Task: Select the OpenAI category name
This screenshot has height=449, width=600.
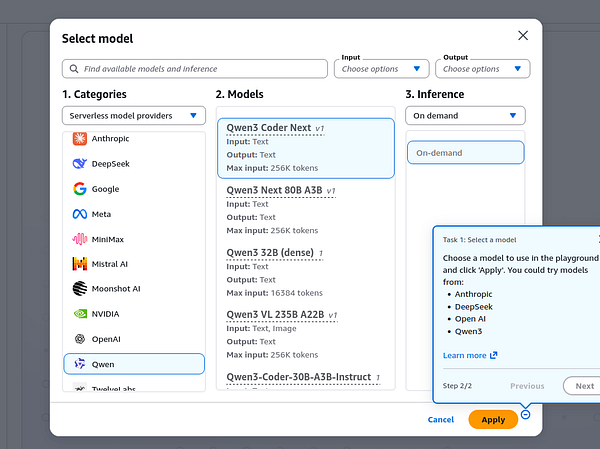Action: 106,339
